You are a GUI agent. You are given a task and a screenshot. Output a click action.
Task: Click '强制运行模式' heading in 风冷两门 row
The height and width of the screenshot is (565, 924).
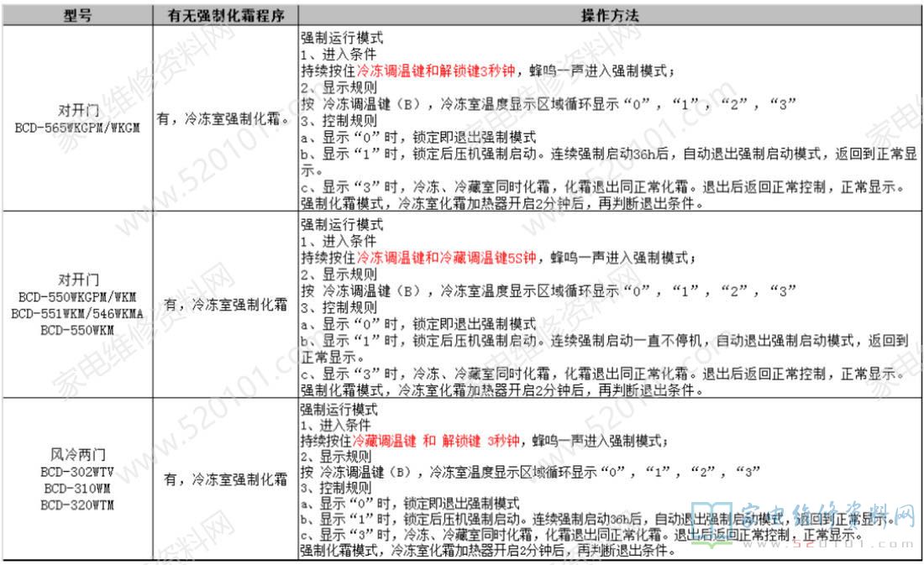pos(339,410)
